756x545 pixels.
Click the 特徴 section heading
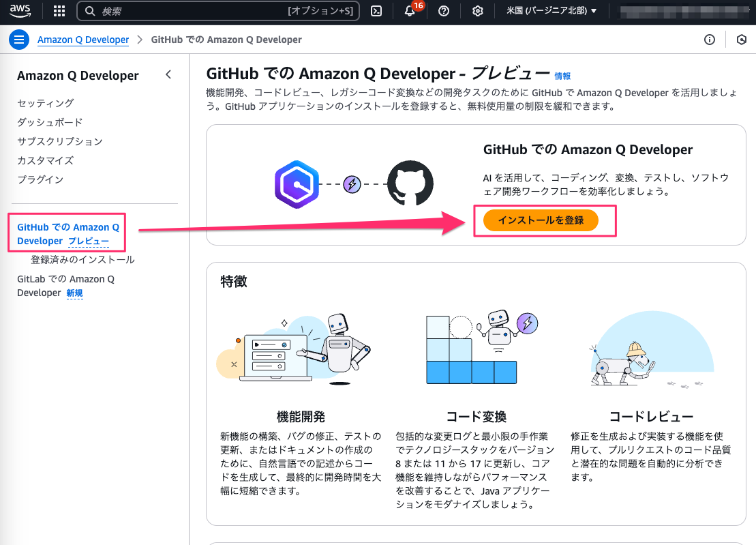point(234,281)
